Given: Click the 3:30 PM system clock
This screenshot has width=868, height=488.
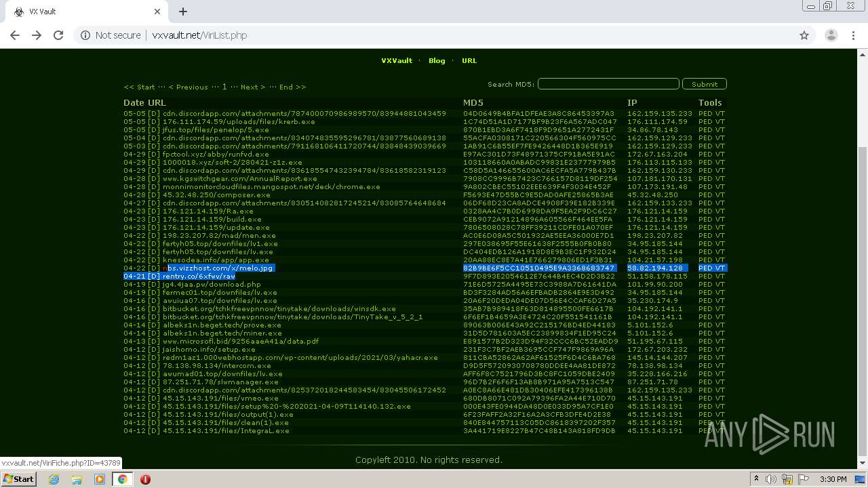Looking at the screenshot, I should 833,479.
